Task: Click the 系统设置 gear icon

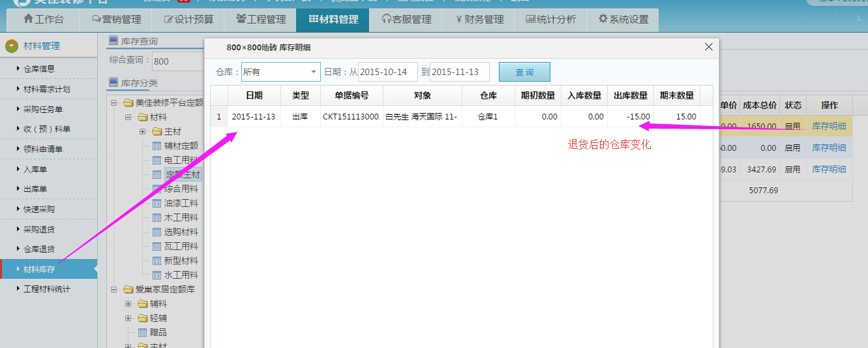Action: click(603, 20)
